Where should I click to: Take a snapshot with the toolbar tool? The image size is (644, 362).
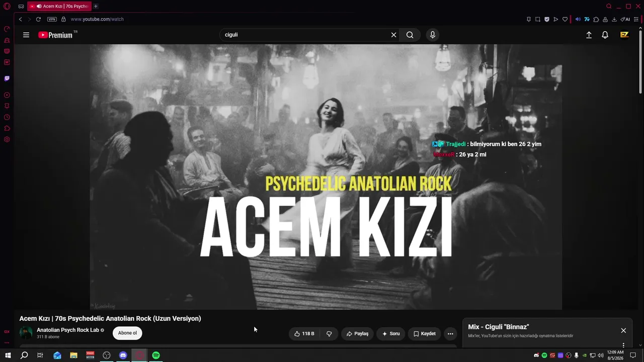tap(538, 19)
